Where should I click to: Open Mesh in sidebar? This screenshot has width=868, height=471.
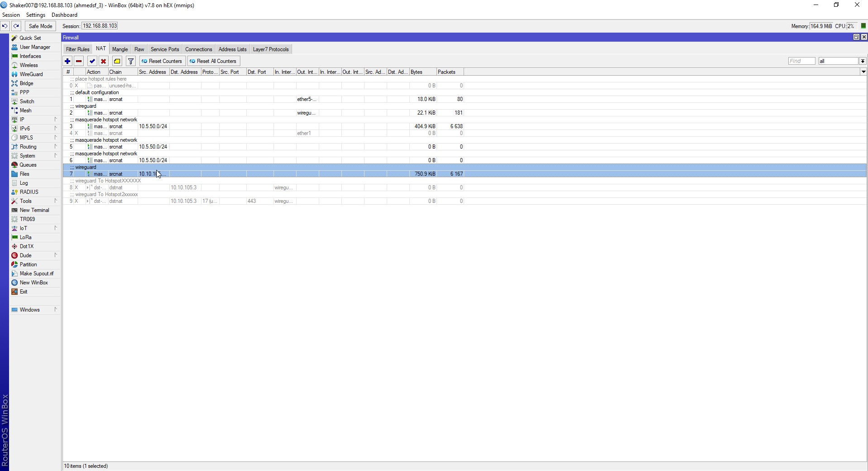pos(35,111)
